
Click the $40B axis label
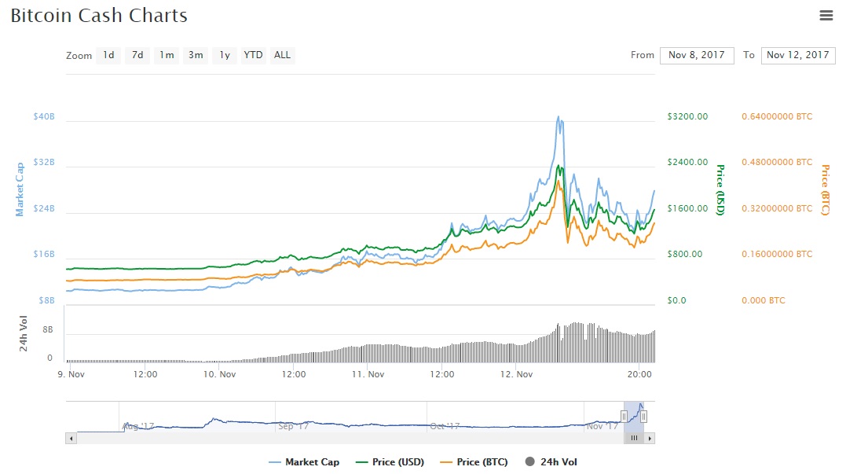(x=44, y=116)
